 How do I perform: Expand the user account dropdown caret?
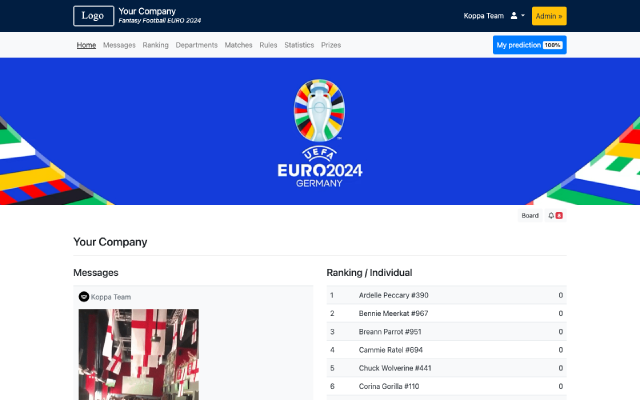(523, 16)
